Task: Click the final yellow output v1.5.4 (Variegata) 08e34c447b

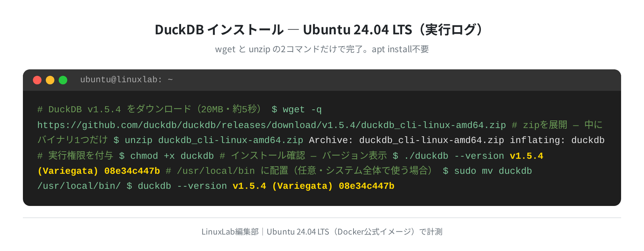Action: pos(313,186)
